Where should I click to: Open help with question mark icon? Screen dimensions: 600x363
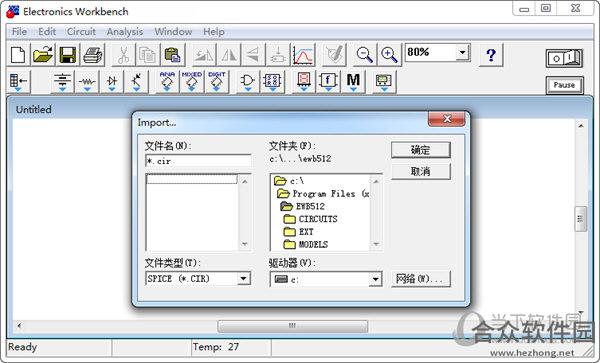[x=491, y=55]
